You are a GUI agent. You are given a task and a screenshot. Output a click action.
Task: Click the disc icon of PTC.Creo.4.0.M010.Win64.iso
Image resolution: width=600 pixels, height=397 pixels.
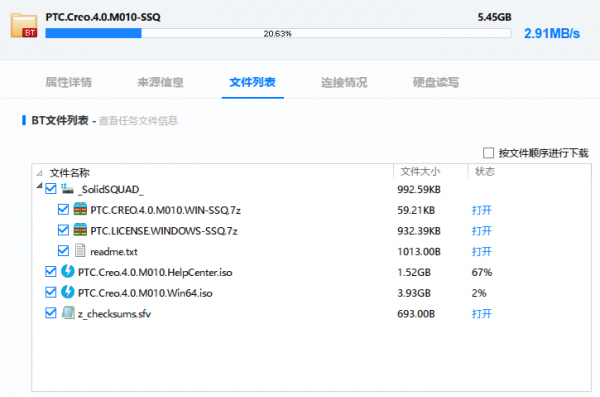click(68, 292)
